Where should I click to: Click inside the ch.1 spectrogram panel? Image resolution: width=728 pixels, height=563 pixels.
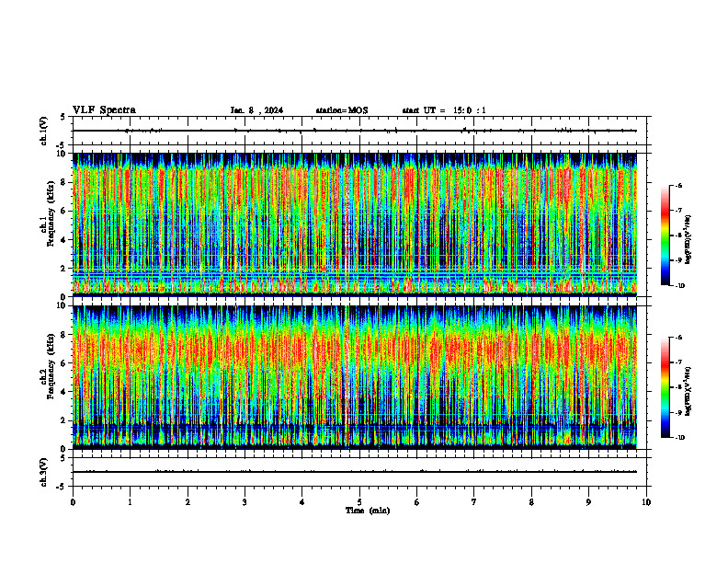(x=354, y=224)
